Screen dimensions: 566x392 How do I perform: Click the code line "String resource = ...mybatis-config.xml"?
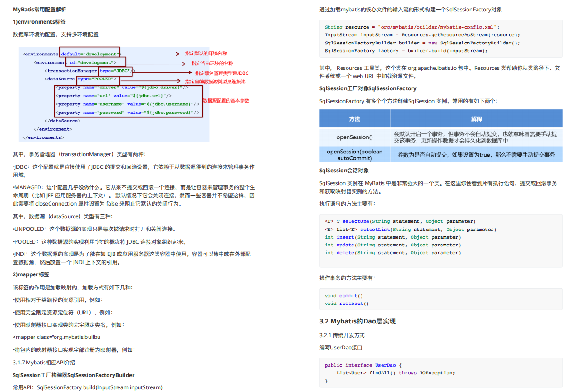[x=412, y=27]
